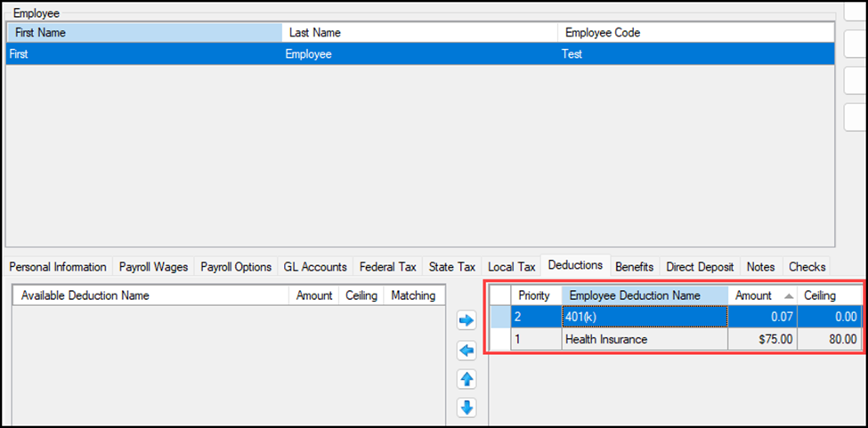Screen dimensions: 868x428
Task: Open the Checks tab
Action: (x=807, y=267)
